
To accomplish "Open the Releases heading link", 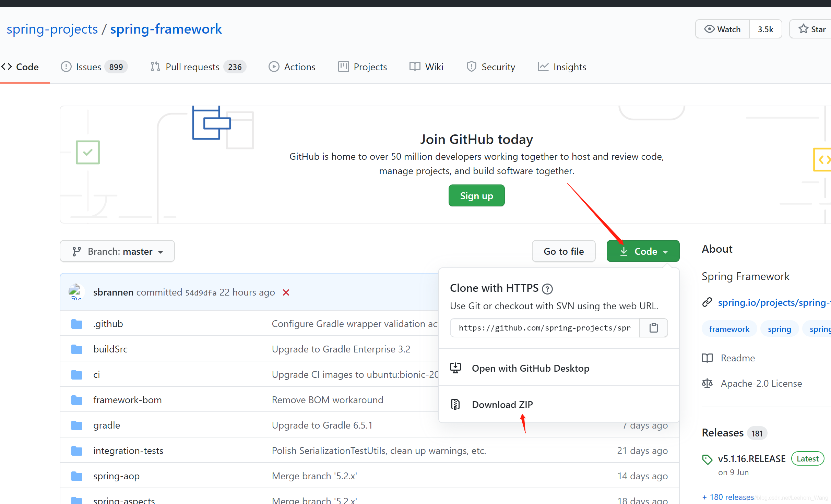I will tap(723, 433).
